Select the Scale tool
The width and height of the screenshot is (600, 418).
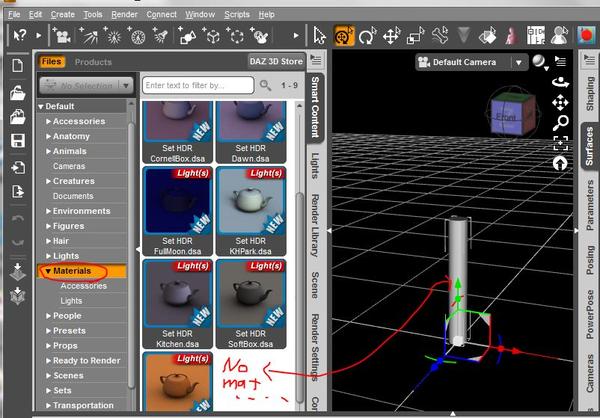[416, 36]
